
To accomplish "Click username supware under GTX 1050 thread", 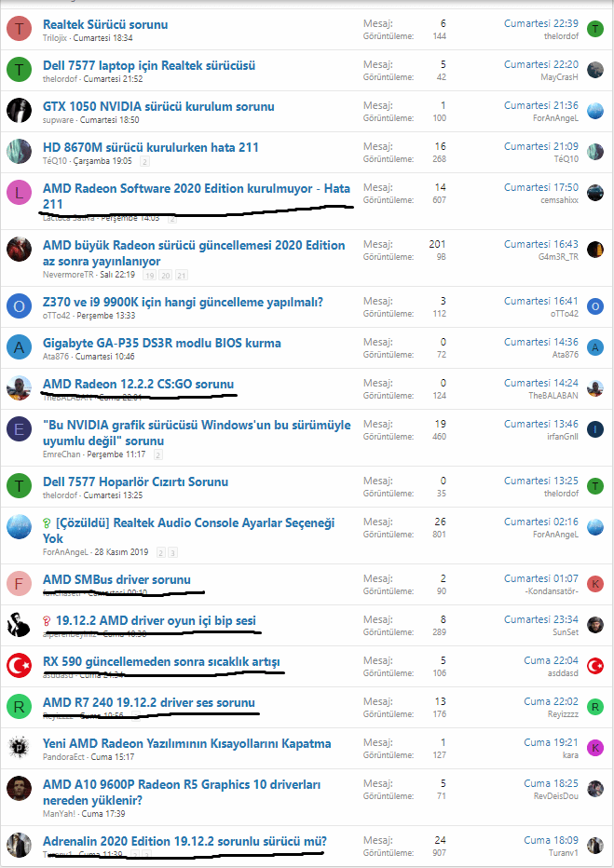I will [58, 120].
